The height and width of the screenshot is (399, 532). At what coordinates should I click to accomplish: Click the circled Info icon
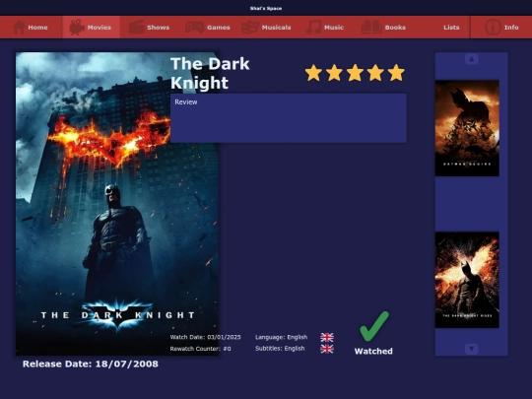pos(493,28)
